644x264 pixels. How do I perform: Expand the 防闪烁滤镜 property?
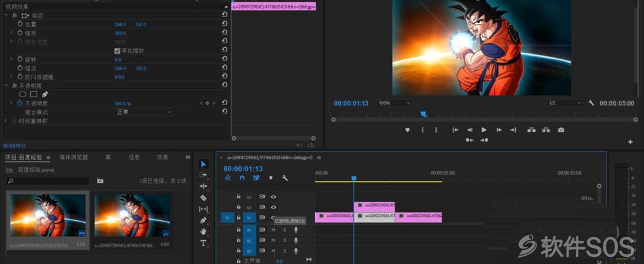12,77
